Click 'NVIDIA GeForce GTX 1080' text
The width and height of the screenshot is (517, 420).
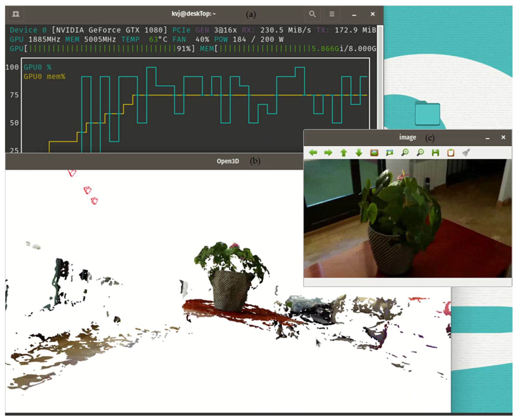109,30
